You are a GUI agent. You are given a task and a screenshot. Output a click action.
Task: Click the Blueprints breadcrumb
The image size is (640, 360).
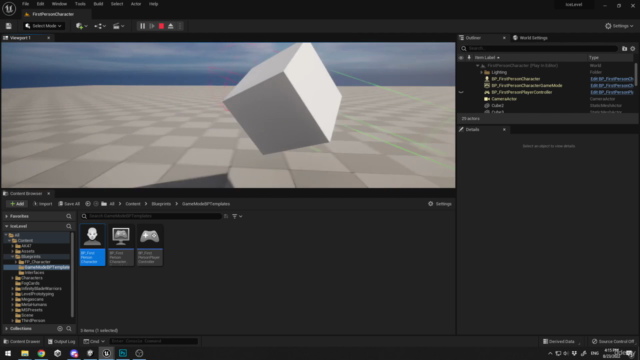[161, 204]
